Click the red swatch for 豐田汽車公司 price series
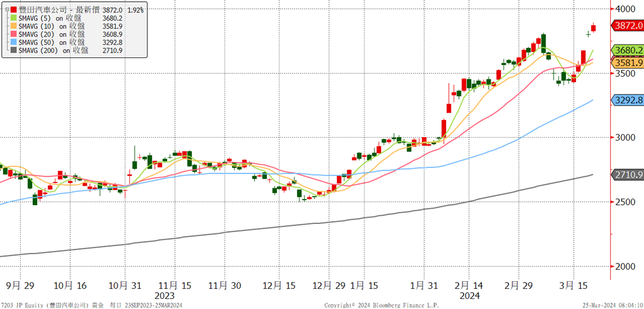The height and width of the screenshot is (309, 644). pyautogui.click(x=14, y=9)
